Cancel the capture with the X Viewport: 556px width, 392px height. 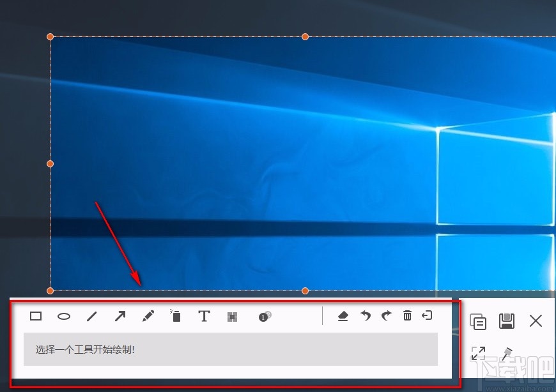click(x=536, y=321)
